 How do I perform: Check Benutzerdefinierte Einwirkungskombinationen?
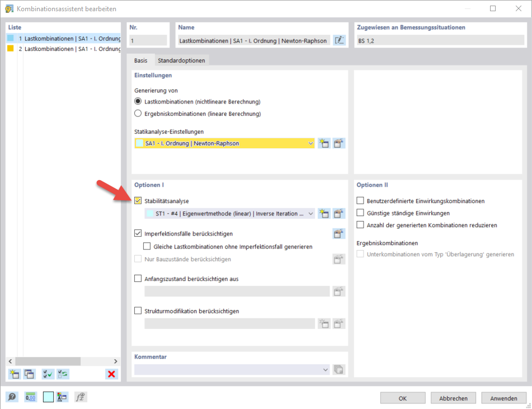pos(360,201)
